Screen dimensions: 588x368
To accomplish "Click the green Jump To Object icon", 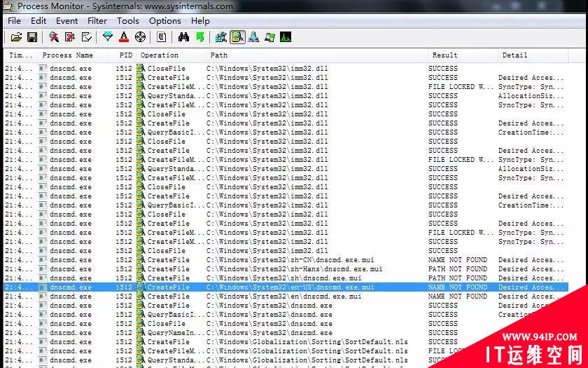I will (x=200, y=37).
